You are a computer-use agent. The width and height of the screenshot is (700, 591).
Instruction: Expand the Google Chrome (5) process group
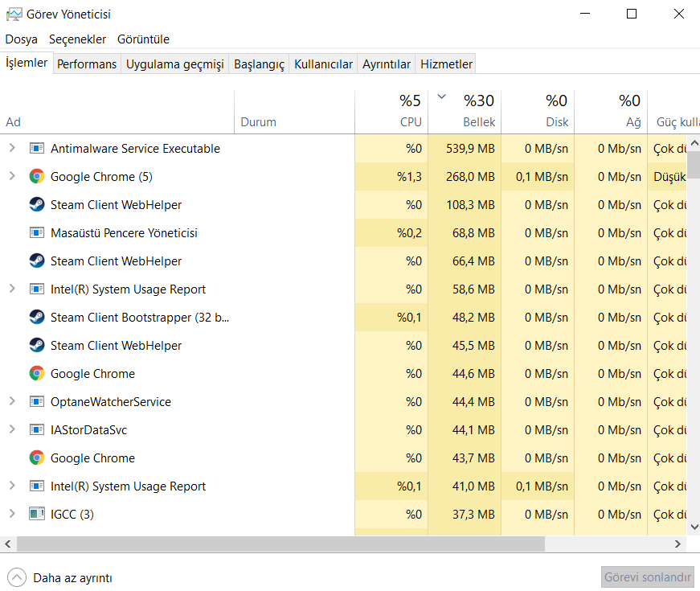(x=12, y=177)
